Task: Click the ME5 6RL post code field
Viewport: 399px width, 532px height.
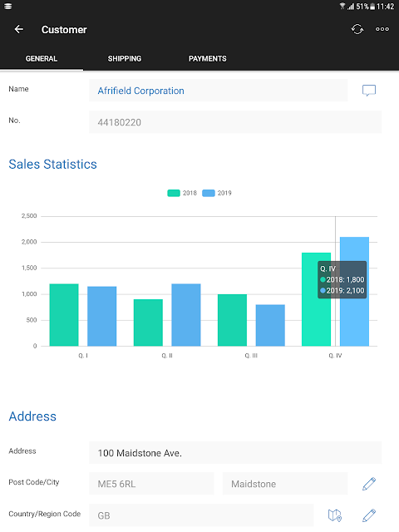Action: (151, 484)
